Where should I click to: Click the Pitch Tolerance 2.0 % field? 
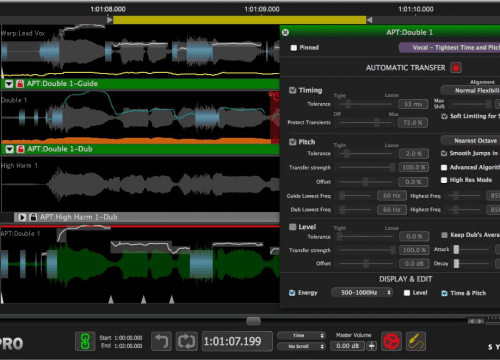[414, 154]
